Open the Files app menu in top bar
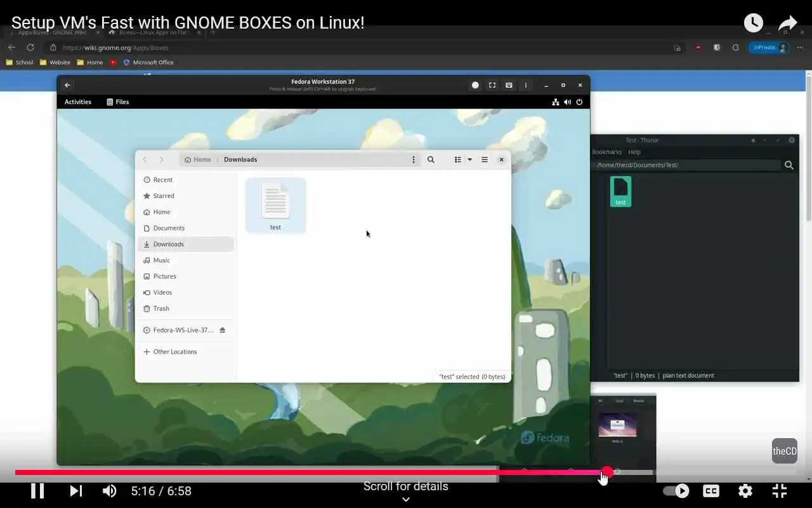This screenshot has width=812, height=508. pyautogui.click(x=118, y=102)
